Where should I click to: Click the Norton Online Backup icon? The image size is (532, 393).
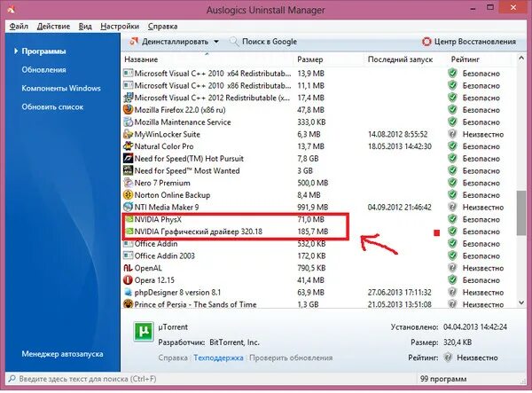coord(128,195)
